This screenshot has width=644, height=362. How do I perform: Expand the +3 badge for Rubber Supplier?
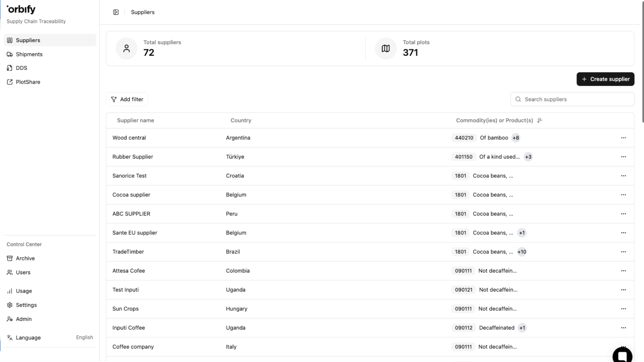tap(528, 157)
